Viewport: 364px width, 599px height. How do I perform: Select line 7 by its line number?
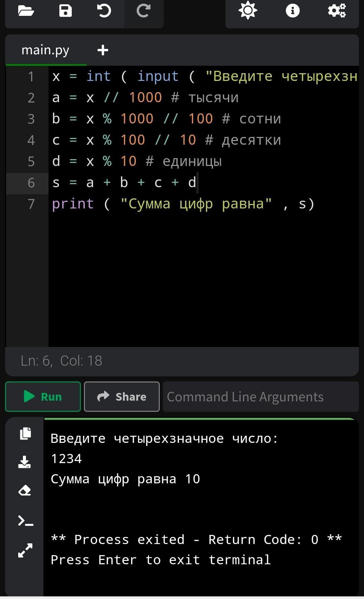click(31, 204)
